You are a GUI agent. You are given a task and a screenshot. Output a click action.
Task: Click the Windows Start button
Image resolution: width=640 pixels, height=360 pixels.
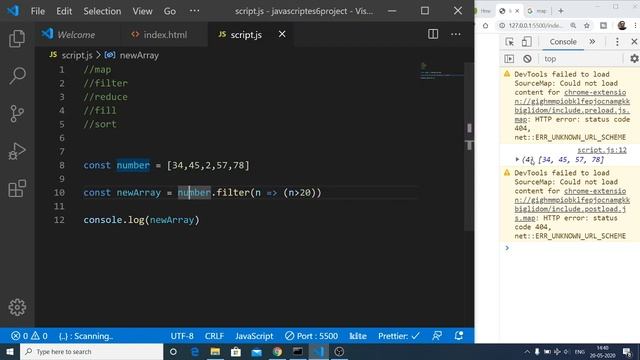pyautogui.click(x=9, y=351)
